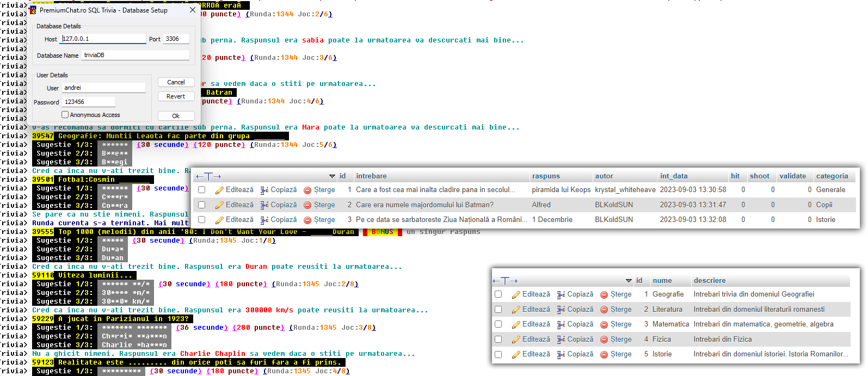Click Copiază link in the Literatura row

point(580,310)
